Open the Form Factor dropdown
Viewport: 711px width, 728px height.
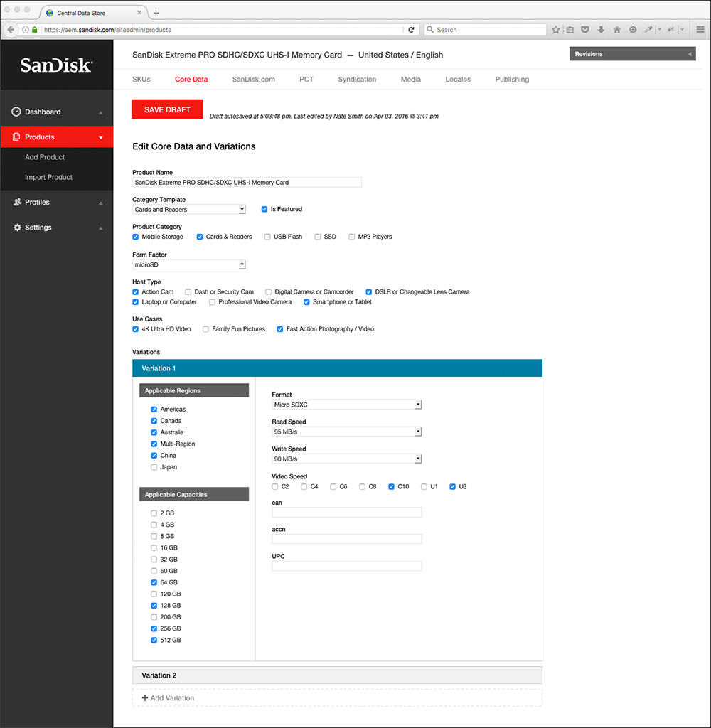(x=189, y=264)
